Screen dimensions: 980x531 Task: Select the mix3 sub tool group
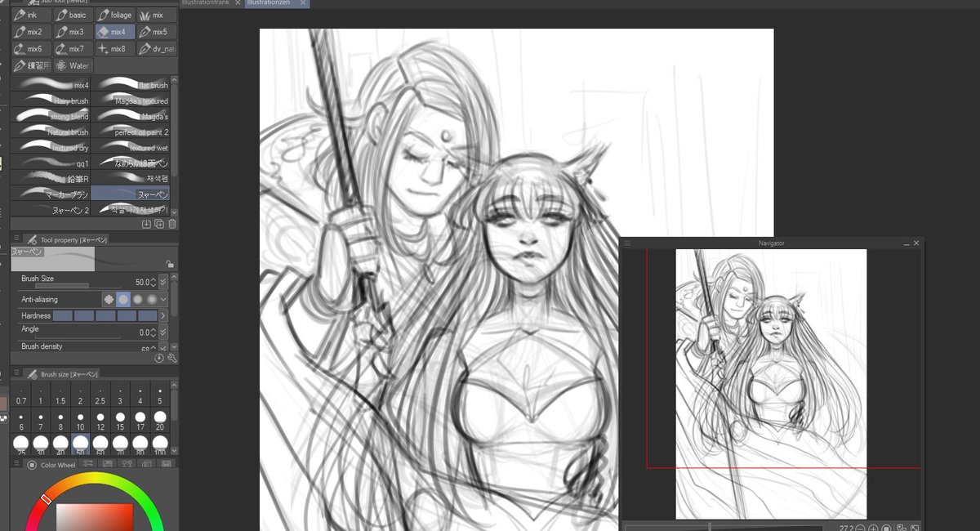click(x=72, y=32)
